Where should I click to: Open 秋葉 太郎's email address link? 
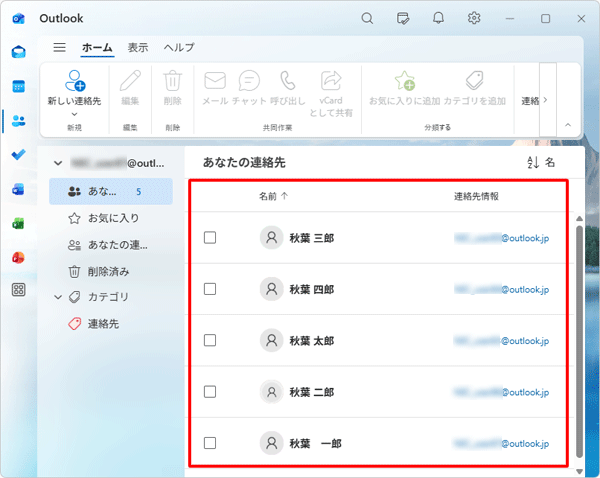pyautogui.click(x=502, y=341)
